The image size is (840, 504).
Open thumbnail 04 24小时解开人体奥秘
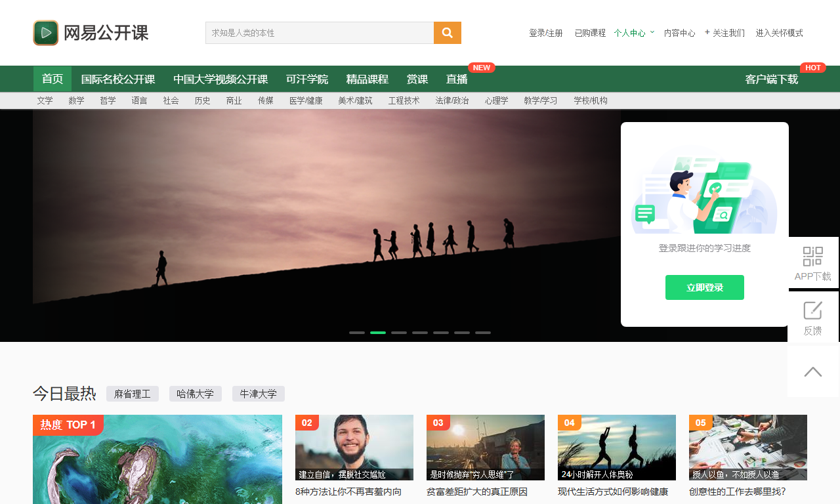(617, 448)
